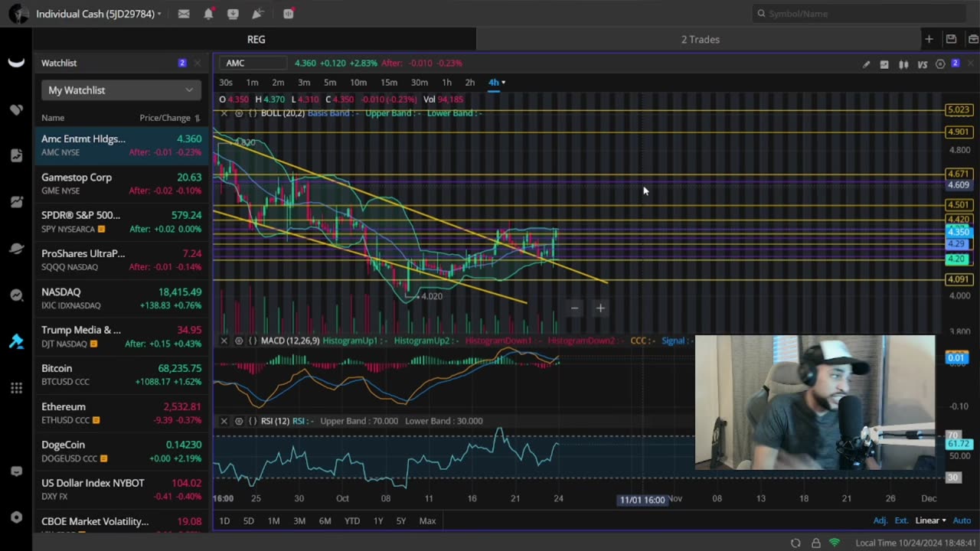980x551 pixels.
Task: Select Gamestop Corp in watchlist
Action: click(121, 184)
